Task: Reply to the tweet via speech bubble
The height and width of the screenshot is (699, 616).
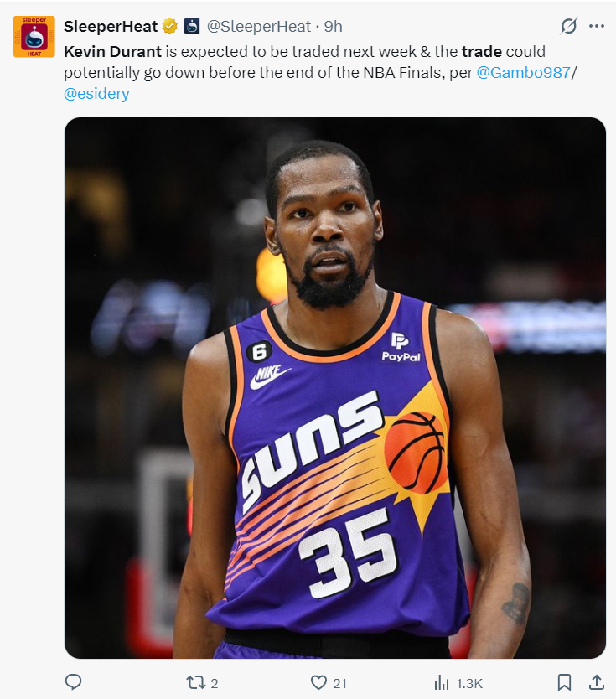Action: pos(74,683)
